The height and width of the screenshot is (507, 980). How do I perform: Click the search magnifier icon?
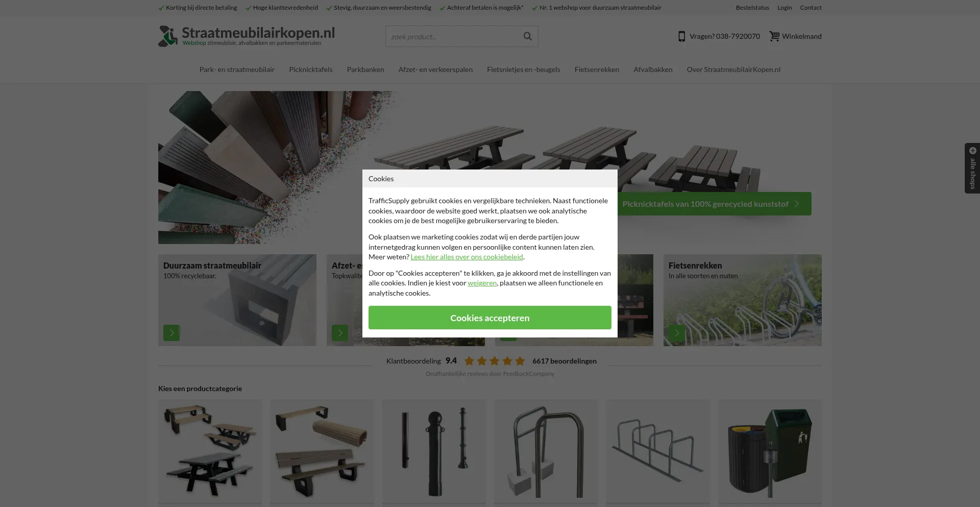click(527, 36)
